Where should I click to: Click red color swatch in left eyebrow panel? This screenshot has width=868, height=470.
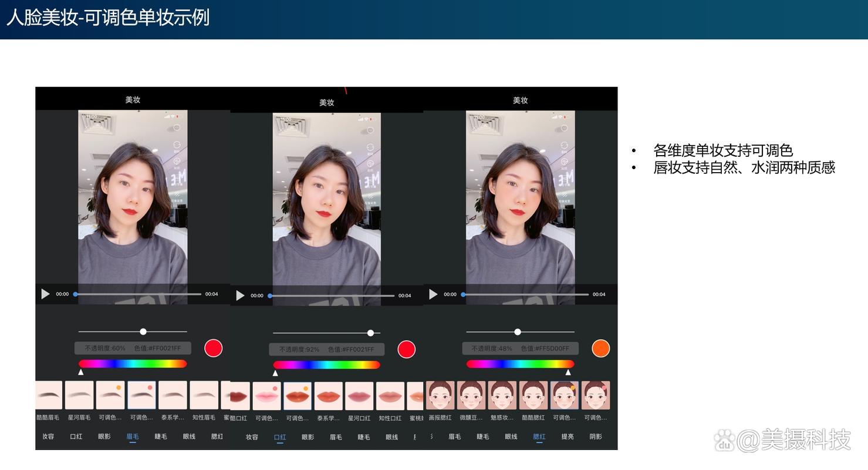(214, 348)
